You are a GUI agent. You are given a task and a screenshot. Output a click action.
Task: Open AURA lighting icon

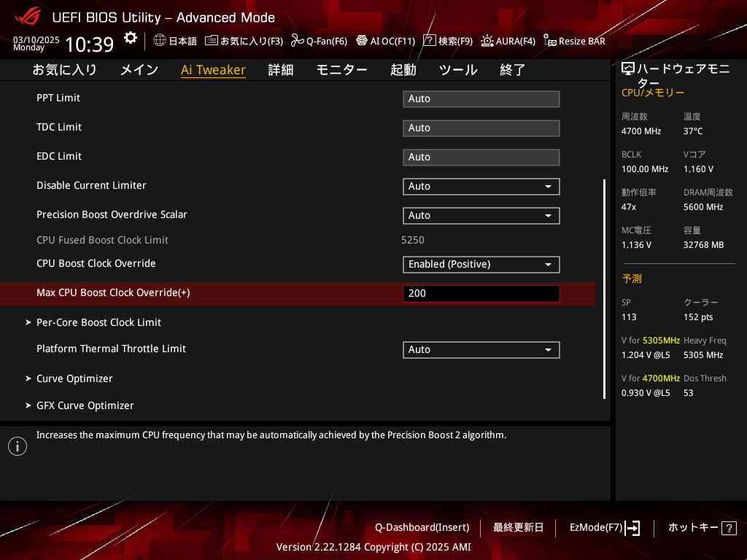coord(487,41)
